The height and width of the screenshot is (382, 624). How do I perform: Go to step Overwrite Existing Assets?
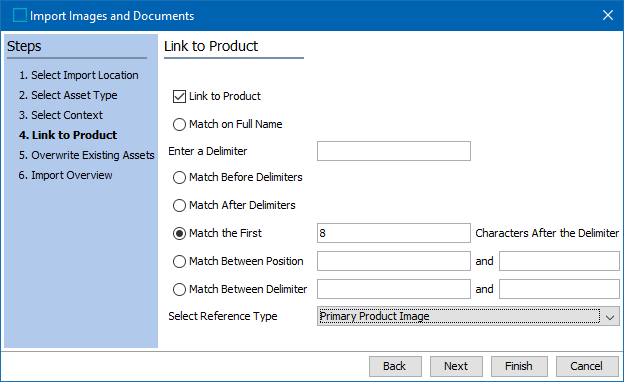[87, 155]
